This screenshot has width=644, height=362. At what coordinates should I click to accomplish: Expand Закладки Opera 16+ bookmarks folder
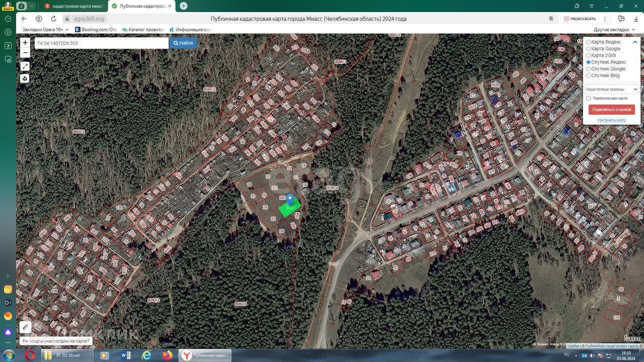coord(45,30)
